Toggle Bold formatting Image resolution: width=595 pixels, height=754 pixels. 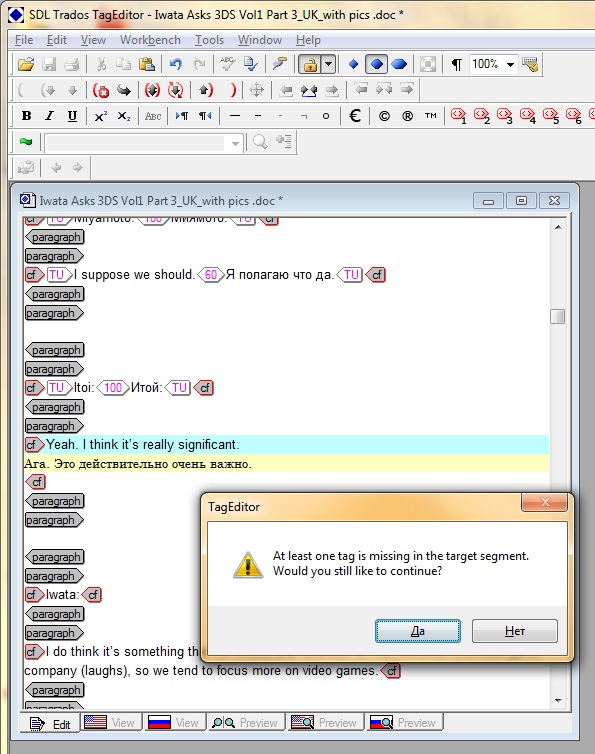click(26, 116)
